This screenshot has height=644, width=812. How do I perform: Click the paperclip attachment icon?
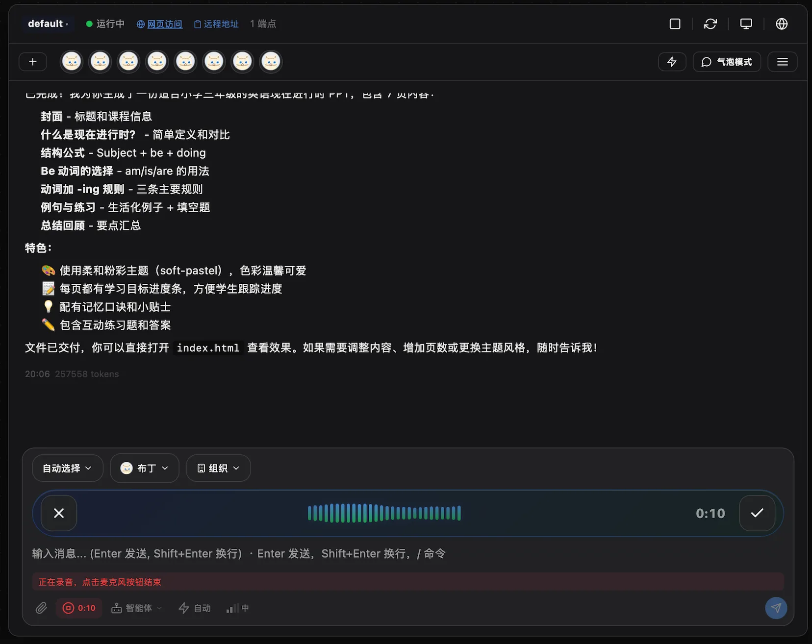(x=41, y=608)
